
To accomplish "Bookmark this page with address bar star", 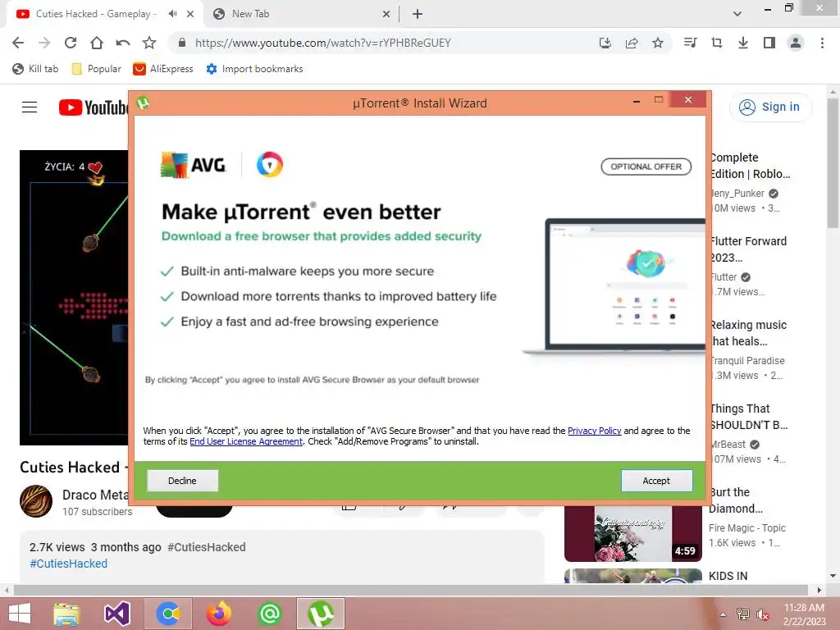I will (658, 43).
